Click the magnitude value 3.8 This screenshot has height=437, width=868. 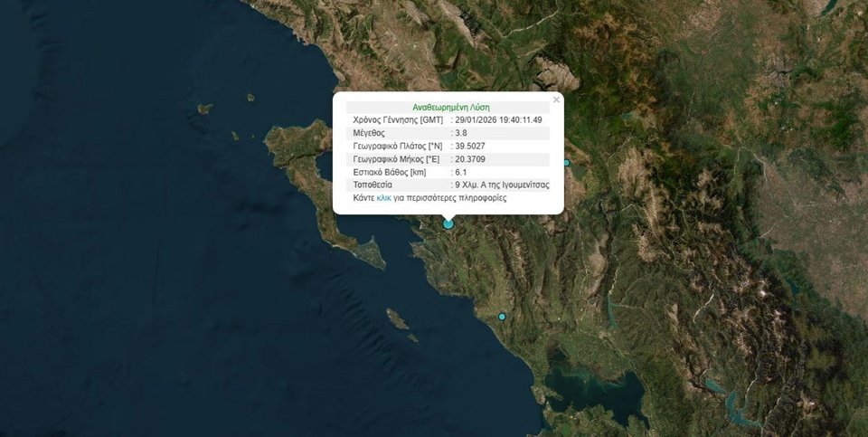(461, 133)
